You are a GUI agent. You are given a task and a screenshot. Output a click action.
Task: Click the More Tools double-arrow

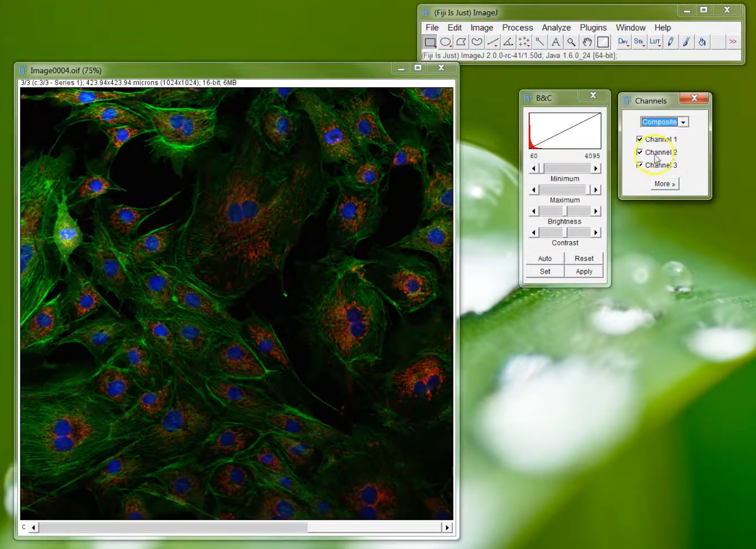click(733, 42)
